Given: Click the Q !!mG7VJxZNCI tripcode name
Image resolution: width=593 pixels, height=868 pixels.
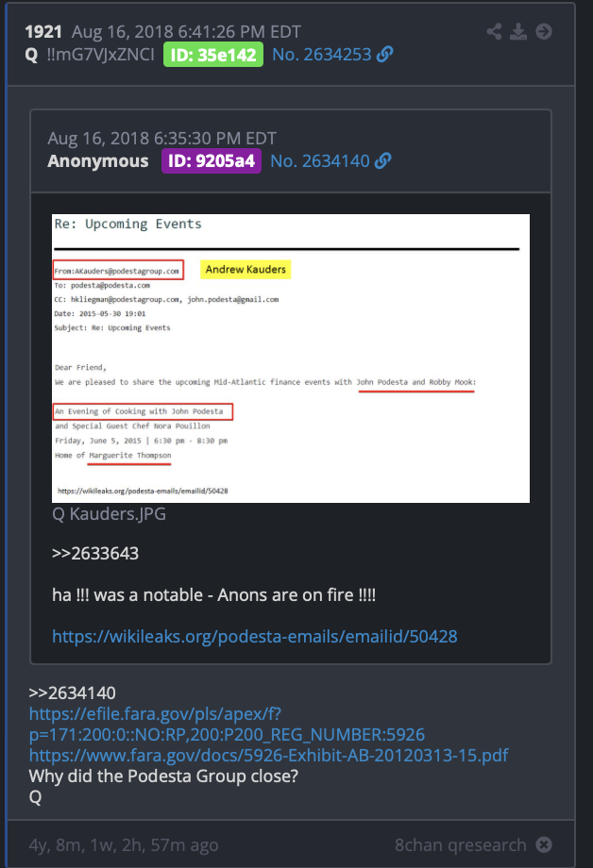Looking at the screenshot, I should (x=90, y=55).
